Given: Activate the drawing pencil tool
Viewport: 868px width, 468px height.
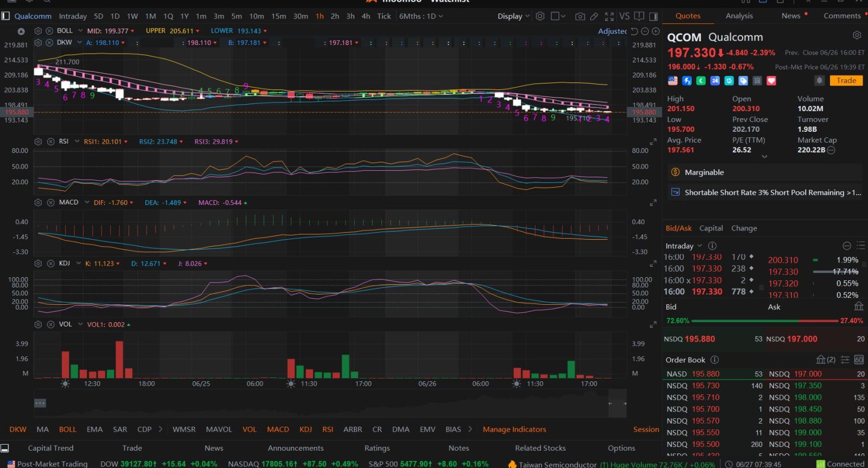Looking at the screenshot, I should (x=594, y=16).
